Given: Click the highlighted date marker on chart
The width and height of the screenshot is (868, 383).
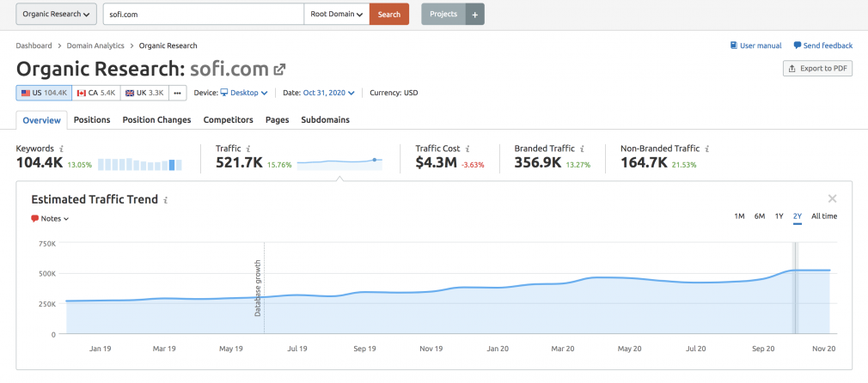Looking at the screenshot, I should 796,288.
